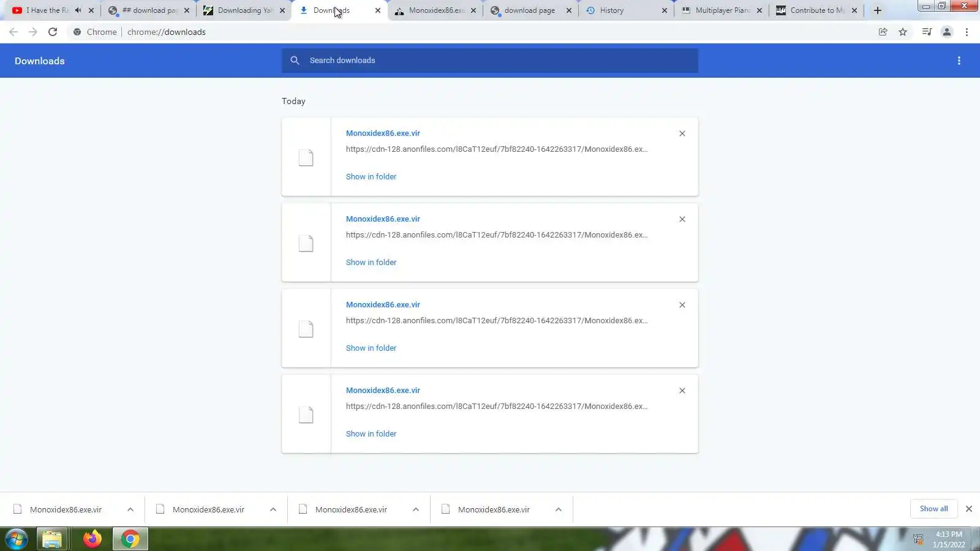Close the active Downloads tab
The image size is (980, 551).
click(378, 10)
